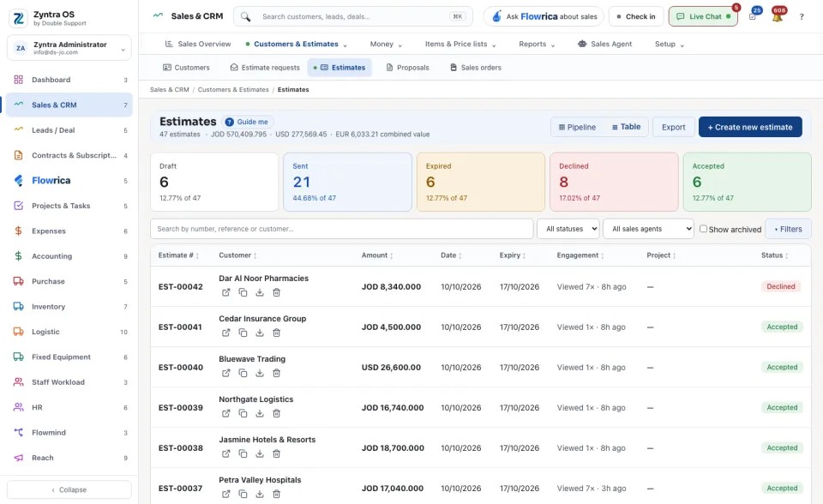The height and width of the screenshot is (504, 823).
Task: Click the Customers & Estimates breadcrumb
Action: [233, 90]
